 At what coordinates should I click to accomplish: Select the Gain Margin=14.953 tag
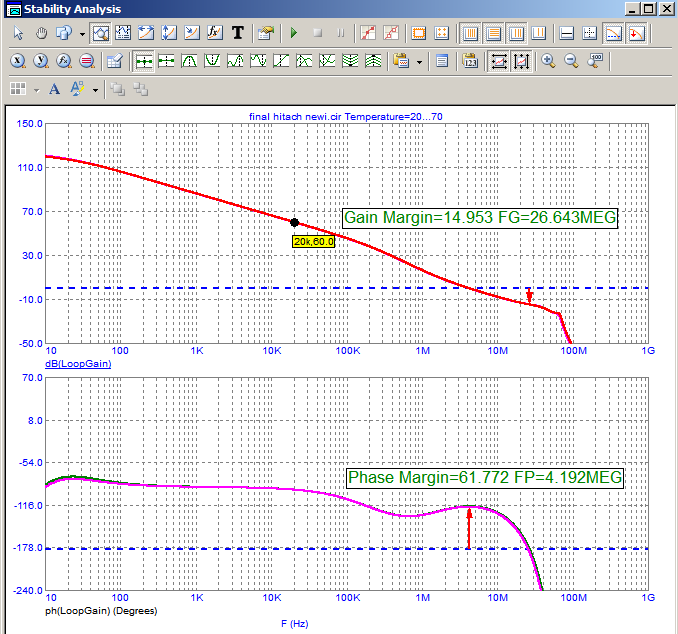tap(480, 218)
